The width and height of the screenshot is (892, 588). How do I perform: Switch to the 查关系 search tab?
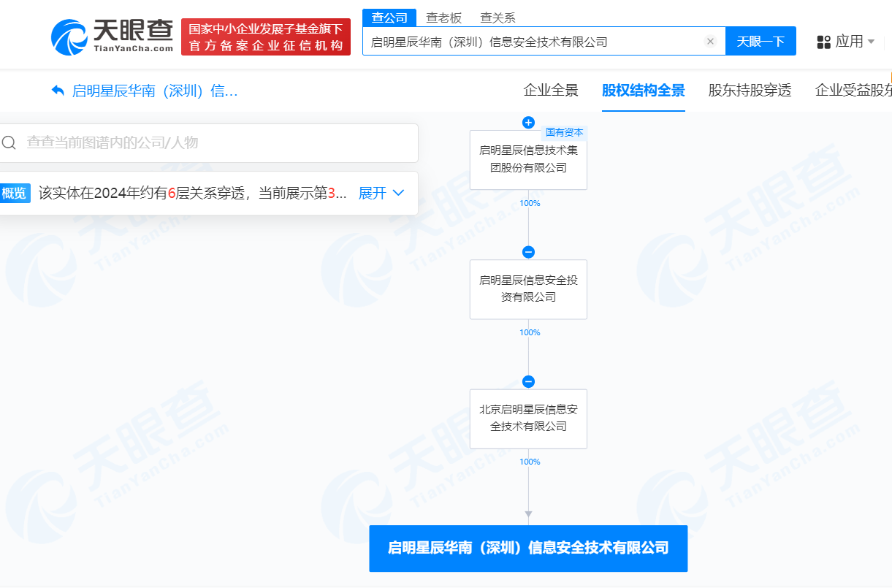point(498,18)
